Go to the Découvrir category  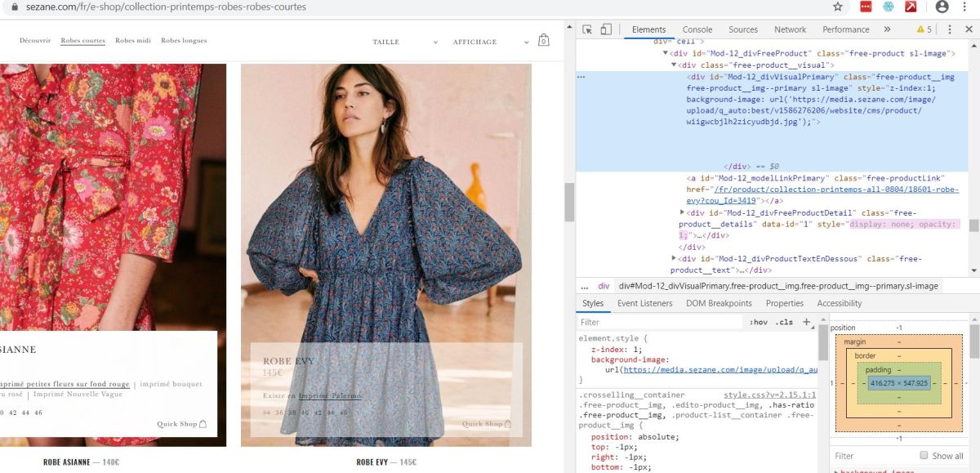[35, 40]
